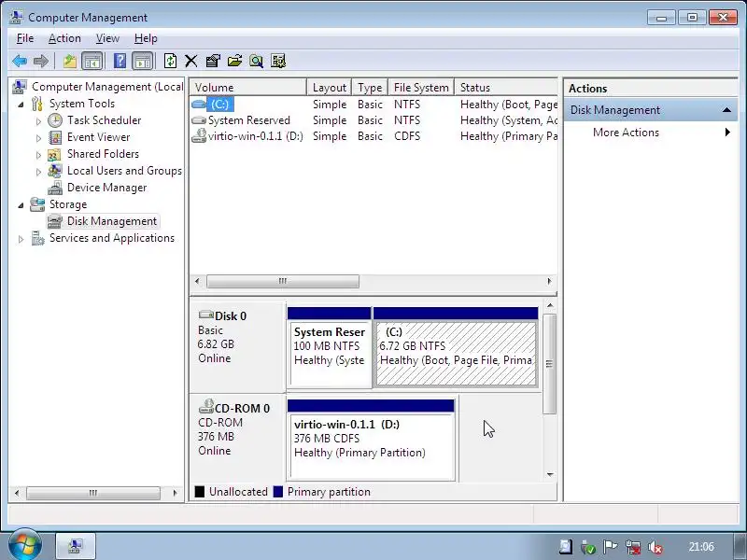Click the volume list horizontal scrollbar thumb

coord(283,282)
